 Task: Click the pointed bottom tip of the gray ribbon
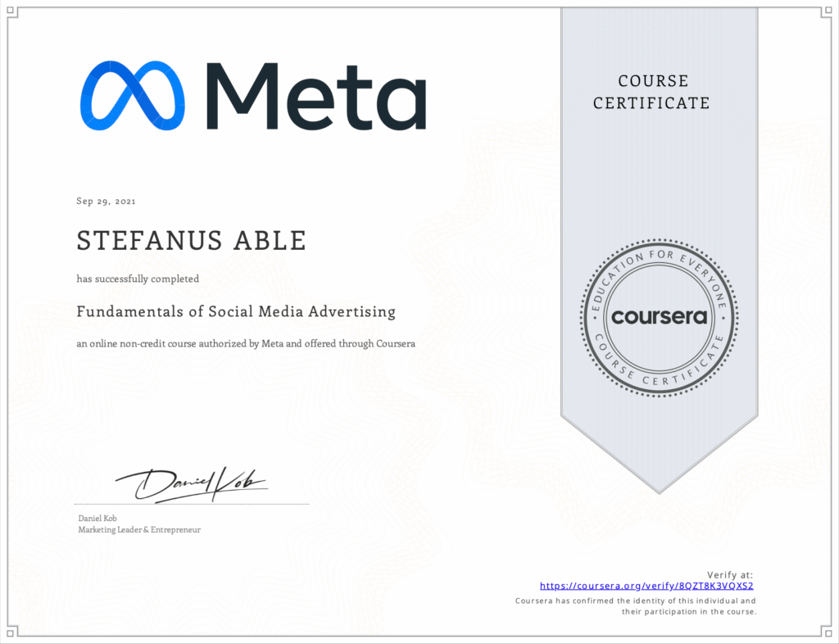pyautogui.click(x=660, y=488)
